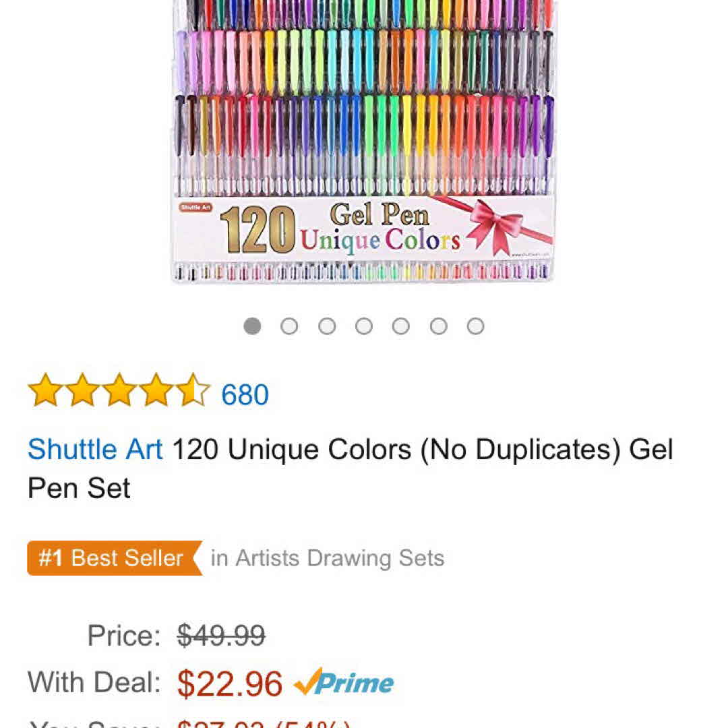The image size is (728, 728).
Task: Click the Shuttle Art logo on the package
Action: (x=195, y=208)
